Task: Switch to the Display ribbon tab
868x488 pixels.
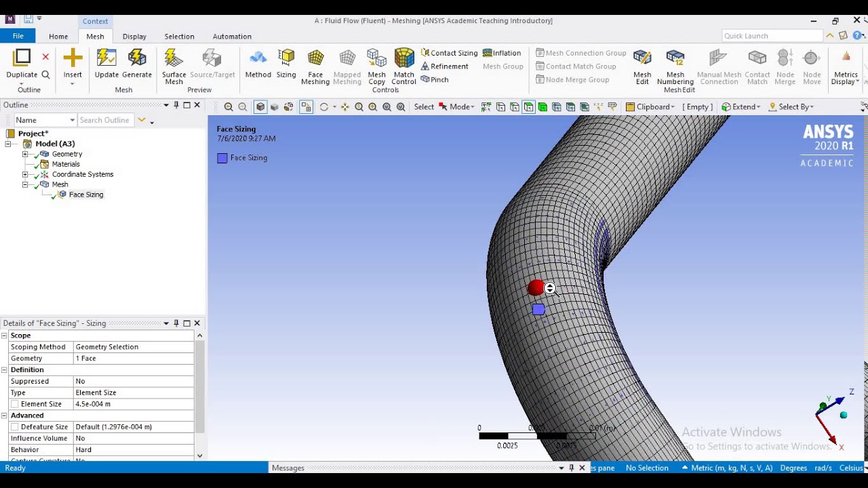Action: coord(134,37)
